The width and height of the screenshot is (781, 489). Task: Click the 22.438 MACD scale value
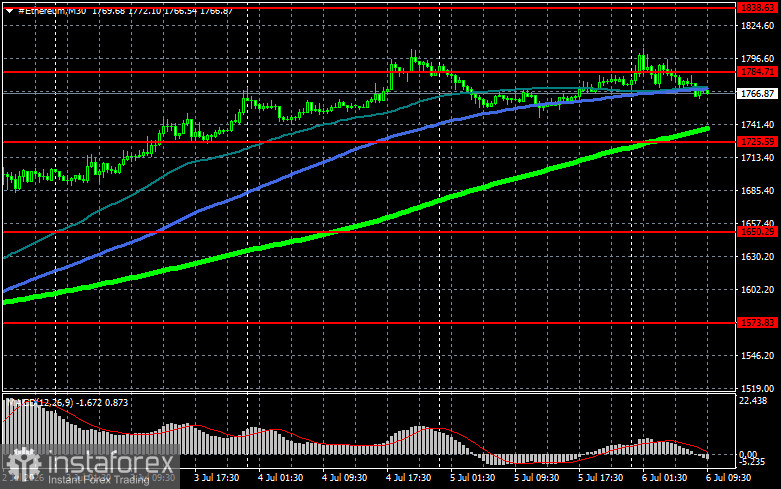pyautogui.click(x=753, y=401)
